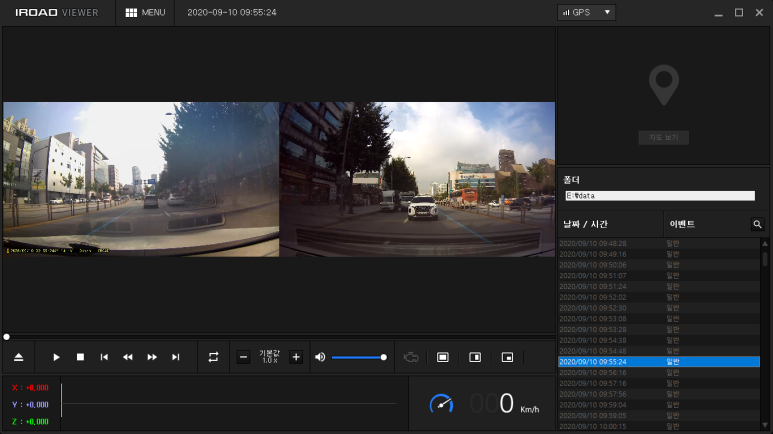Viewport: 773px width, 434px height.
Task: Start playback with the play button
Action: (56, 357)
